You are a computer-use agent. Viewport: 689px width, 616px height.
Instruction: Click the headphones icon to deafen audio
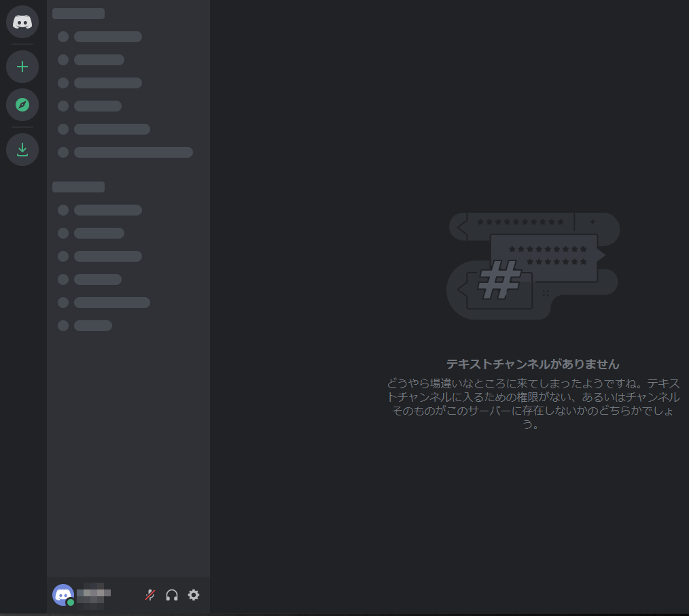(x=171, y=595)
